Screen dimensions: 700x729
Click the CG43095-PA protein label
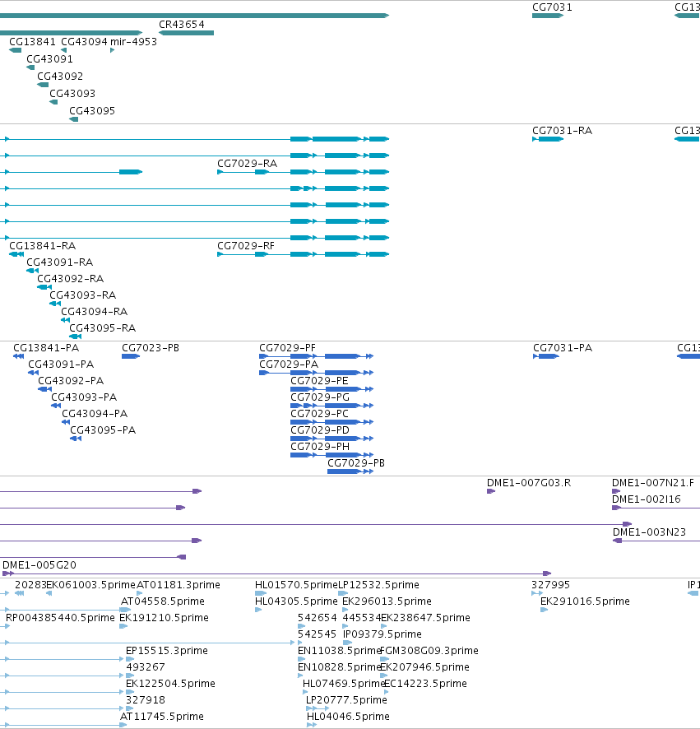[103, 430]
